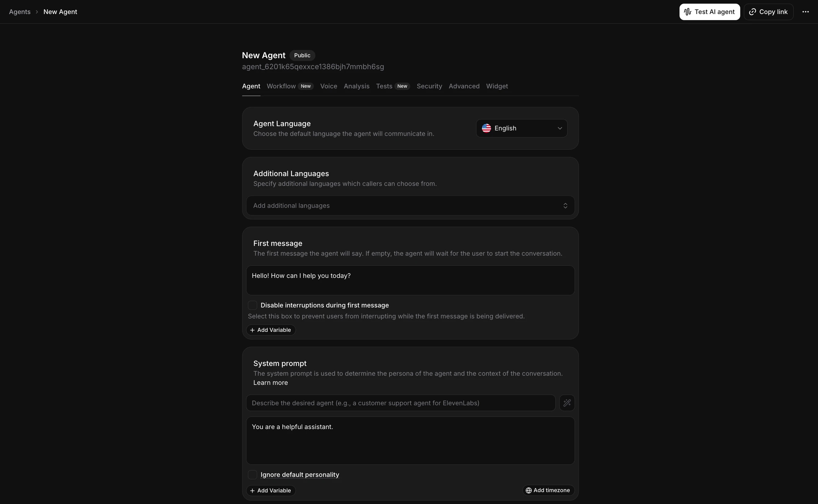Click the US flag icon in the language selector

click(486, 128)
